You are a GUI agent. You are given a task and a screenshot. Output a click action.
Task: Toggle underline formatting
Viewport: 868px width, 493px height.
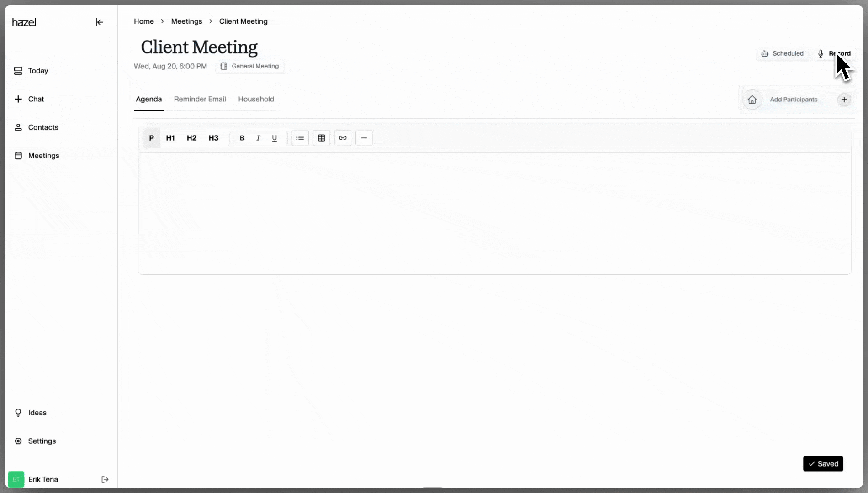pyautogui.click(x=275, y=138)
